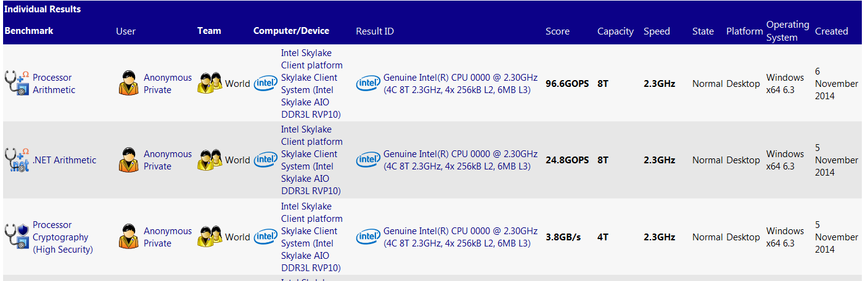
Task: Click Intel logo beside device in Processor Arithmetic row
Action: tap(266, 83)
